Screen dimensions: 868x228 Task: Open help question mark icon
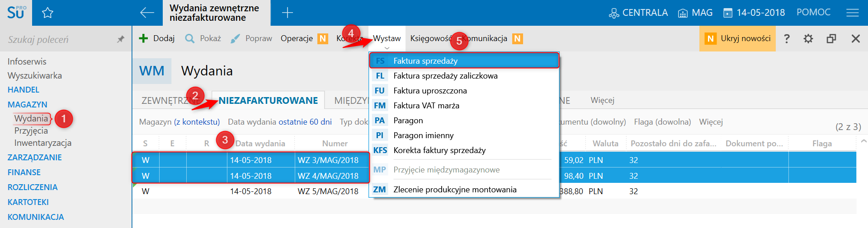tap(787, 38)
